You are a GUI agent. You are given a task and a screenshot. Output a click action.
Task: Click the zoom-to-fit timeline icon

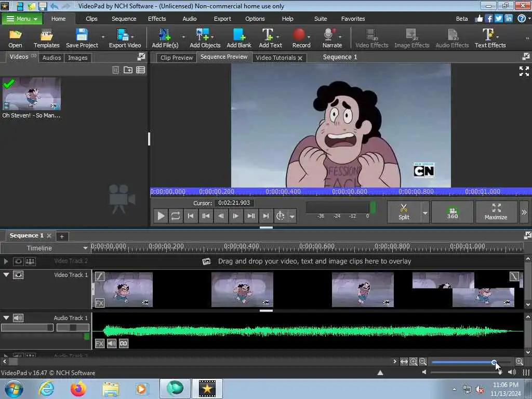(x=404, y=362)
